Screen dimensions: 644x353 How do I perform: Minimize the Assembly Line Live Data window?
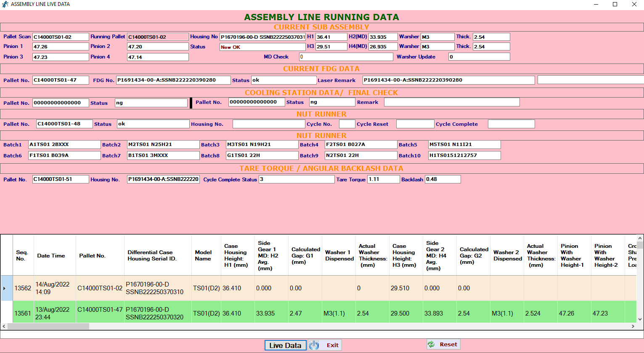(x=596, y=4)
